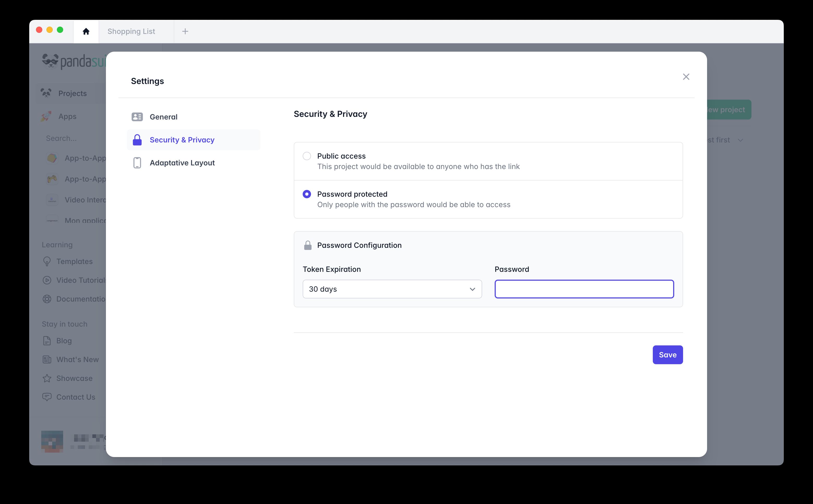Open What's New in the sidebar
This screenshot has height=504, width=813.
click(x=47, y=359)
